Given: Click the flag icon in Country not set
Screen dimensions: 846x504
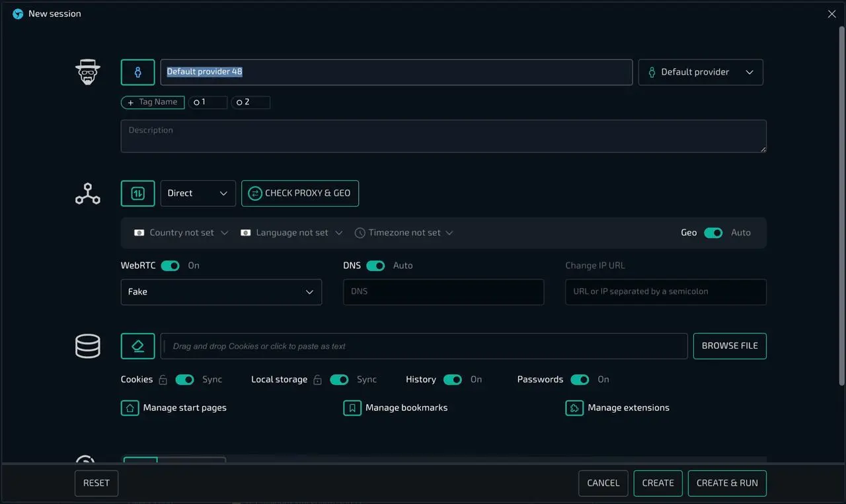Looking at the screenshot, I should click(x=139, y=233).
